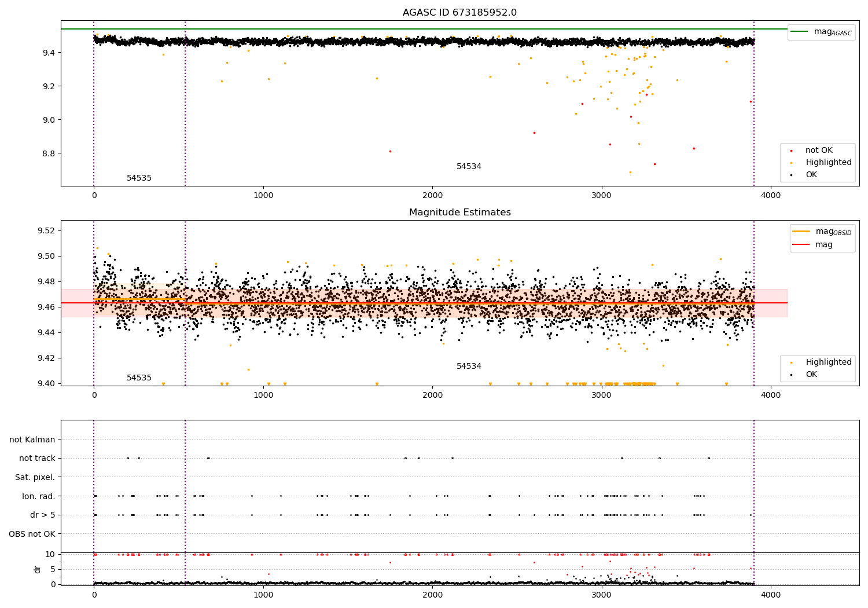Image resolution: width=868 pixels, height=608 pixels.
Task: Click the Magnitude Estimates subplot title
Action: (x=459, y=213)
